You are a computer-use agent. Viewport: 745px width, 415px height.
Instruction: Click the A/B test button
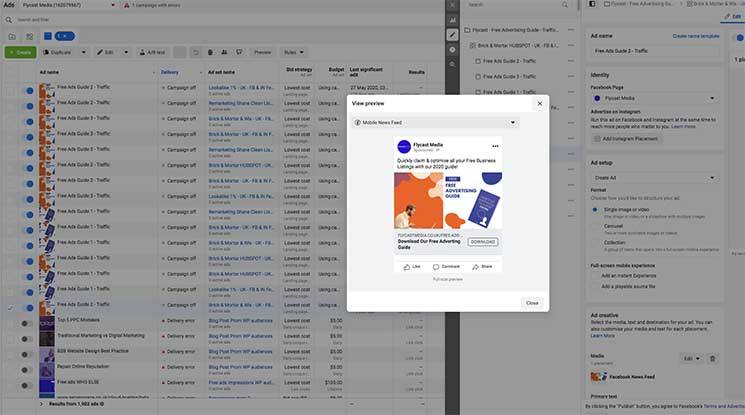pyautogui.click(x=153, y=52)
